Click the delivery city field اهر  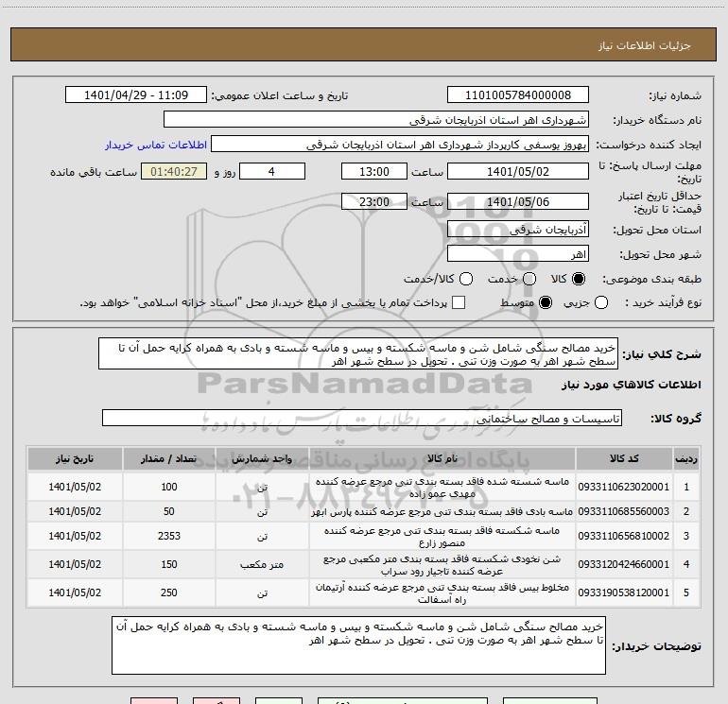click(x=518, y=254)
